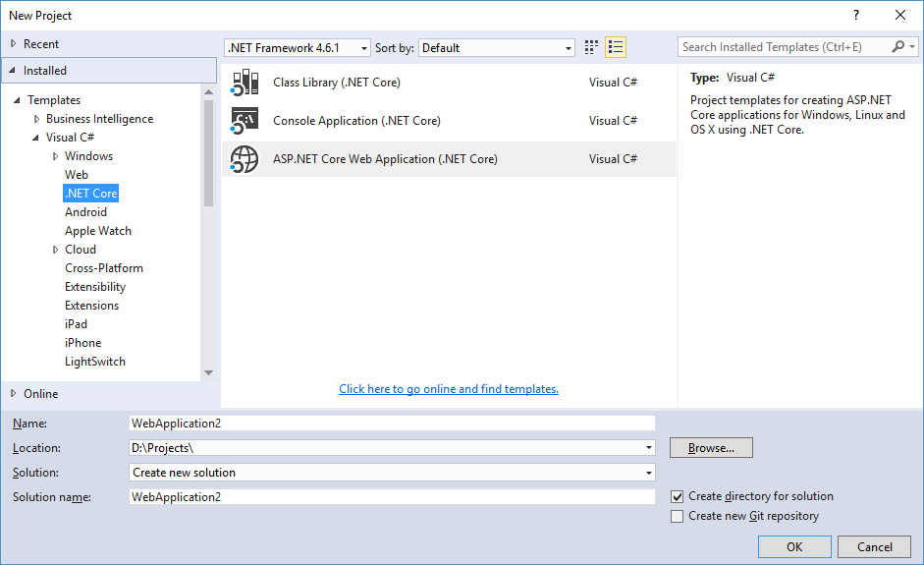Screen dimensions: 924x565
Task: Collapse the Templates tree node
Action: [17, 100]
